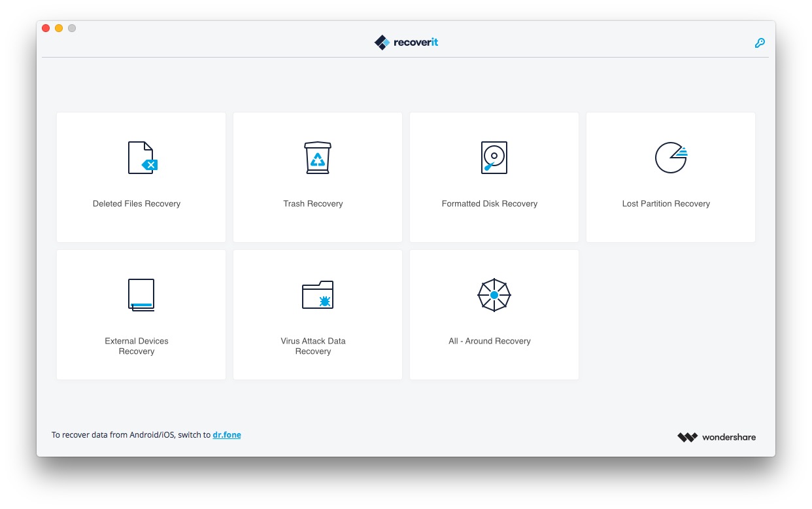Choose the Virus Attack Data Recovery label
The image size is (812, 509).
click(x=313, y=346)
